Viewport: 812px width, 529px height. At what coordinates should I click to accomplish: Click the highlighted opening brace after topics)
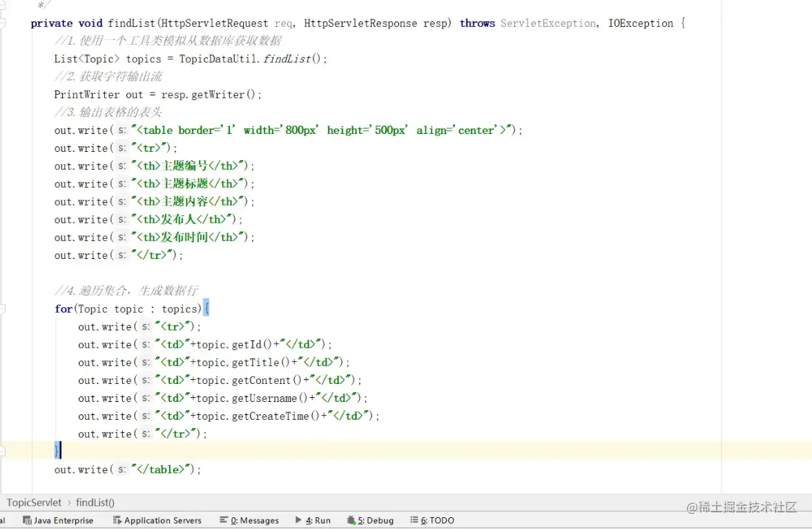pyautogui.click(x=206, y=309)
